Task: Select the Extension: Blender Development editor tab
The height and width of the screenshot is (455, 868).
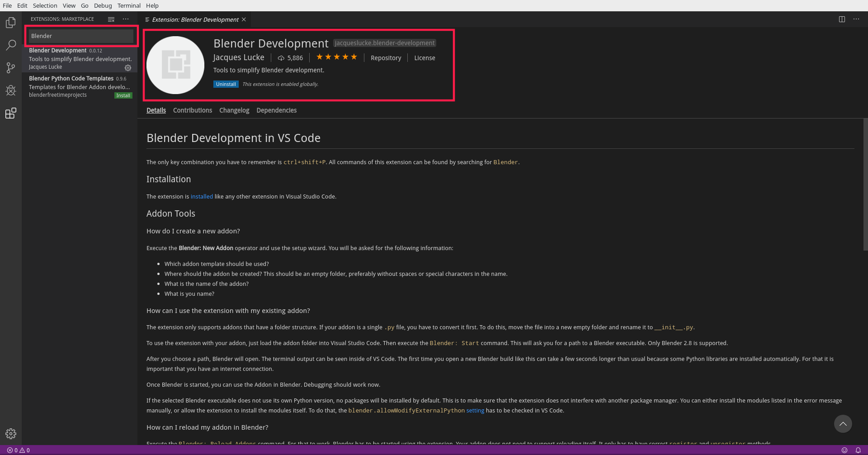Action: [x=195, y=19]
